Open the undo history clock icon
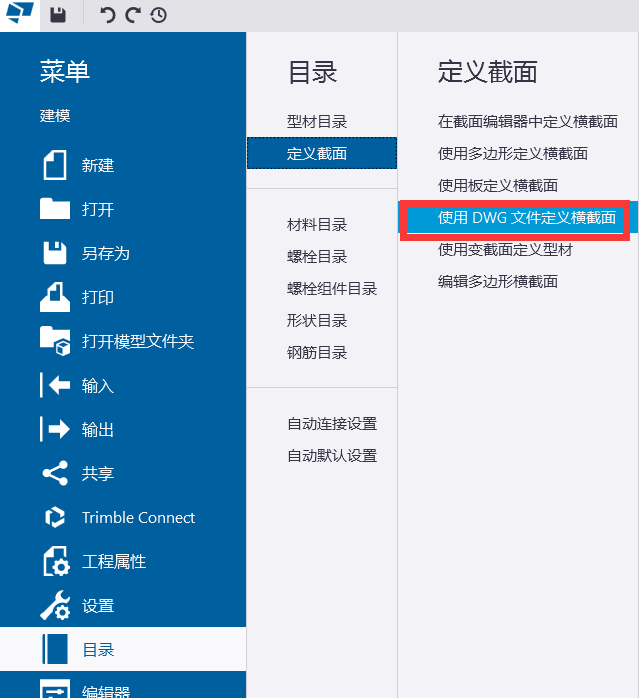The image size is (639, 698). pos(159,15)
